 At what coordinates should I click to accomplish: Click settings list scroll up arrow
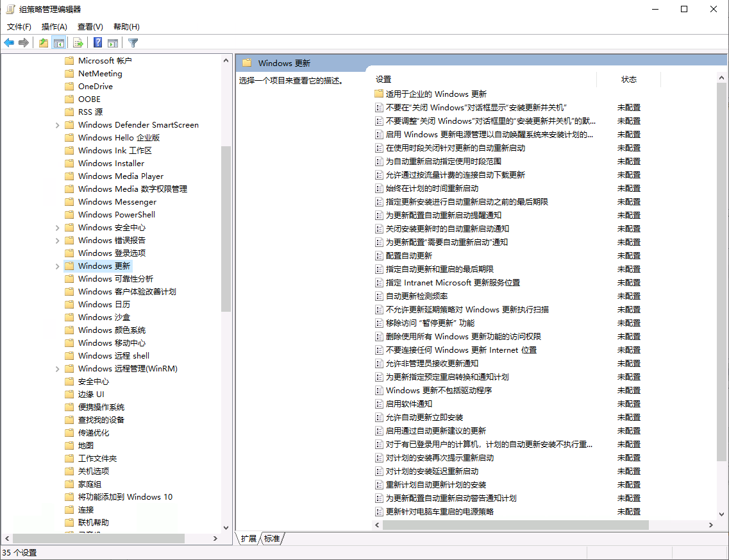click(721, 78)
